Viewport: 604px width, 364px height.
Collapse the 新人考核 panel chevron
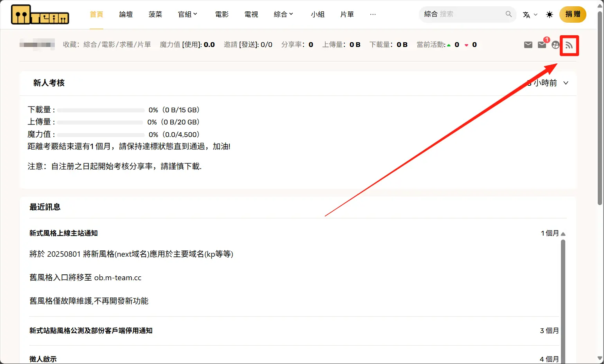[566, 83]
